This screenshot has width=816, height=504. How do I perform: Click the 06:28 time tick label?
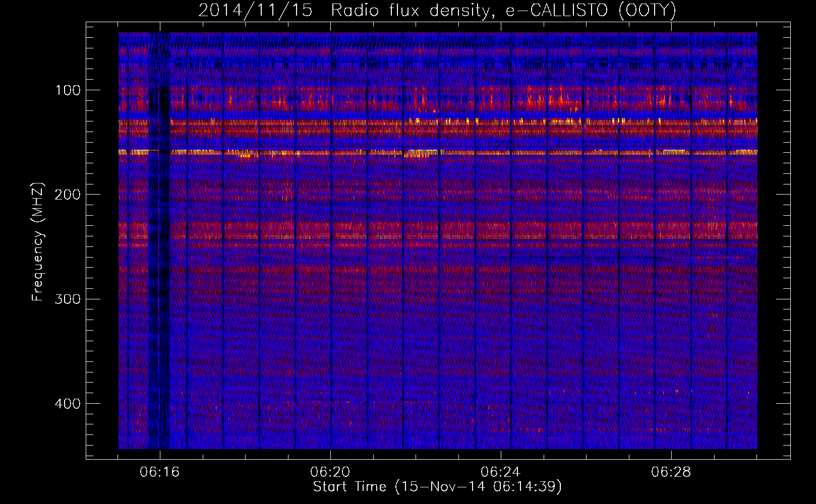pyautogui.click(x=671, y=472)
